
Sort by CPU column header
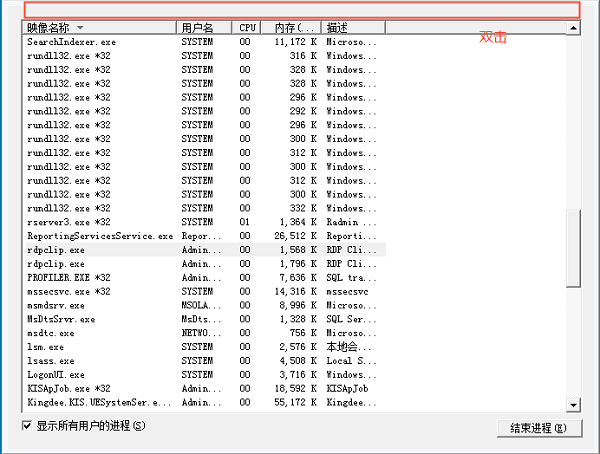246,28
